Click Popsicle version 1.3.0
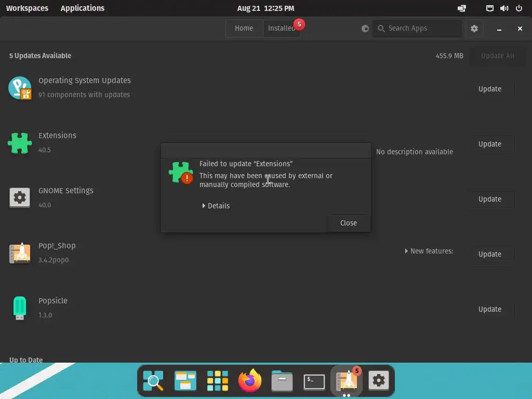This screenshot has width=532, height=399. coord(45,315)
